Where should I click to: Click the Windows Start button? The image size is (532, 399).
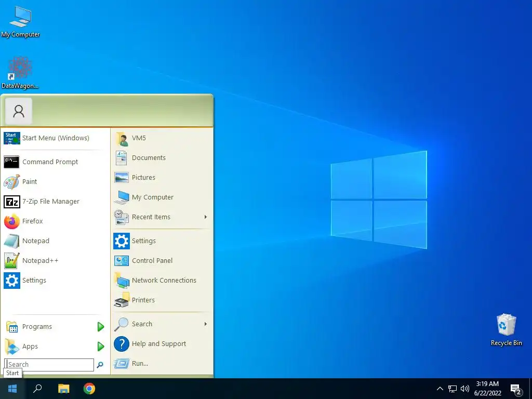tap(12, 389)
